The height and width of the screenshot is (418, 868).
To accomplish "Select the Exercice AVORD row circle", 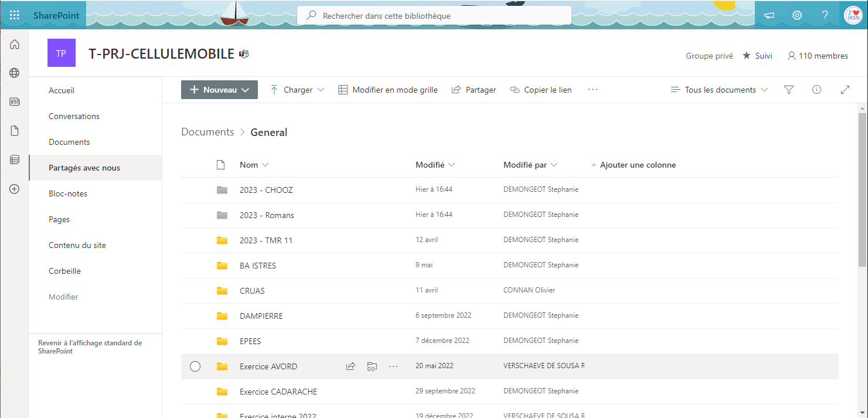I will coord(195,366).
